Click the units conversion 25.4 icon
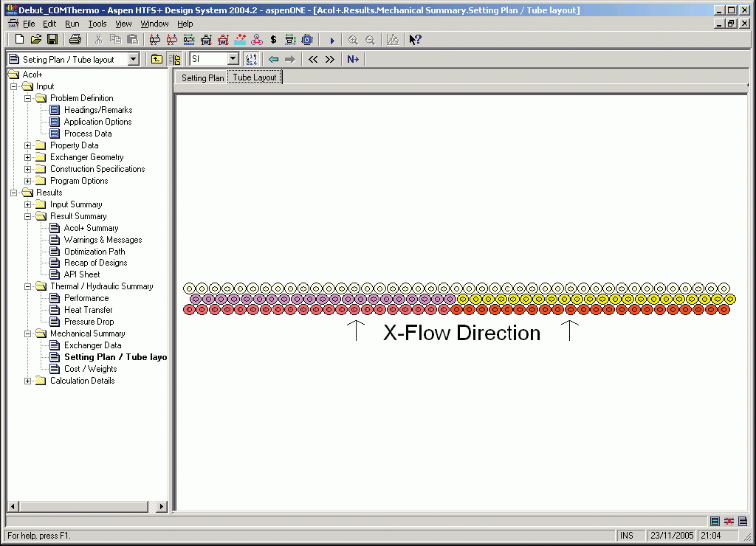The height and width of the screenshot is (546, 756). (251, 59)
